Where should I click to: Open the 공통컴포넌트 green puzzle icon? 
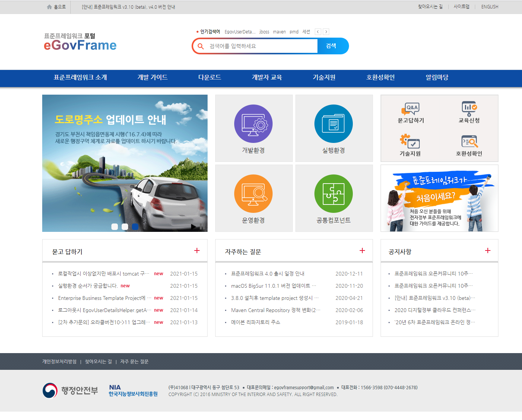[x=333, y=194]
